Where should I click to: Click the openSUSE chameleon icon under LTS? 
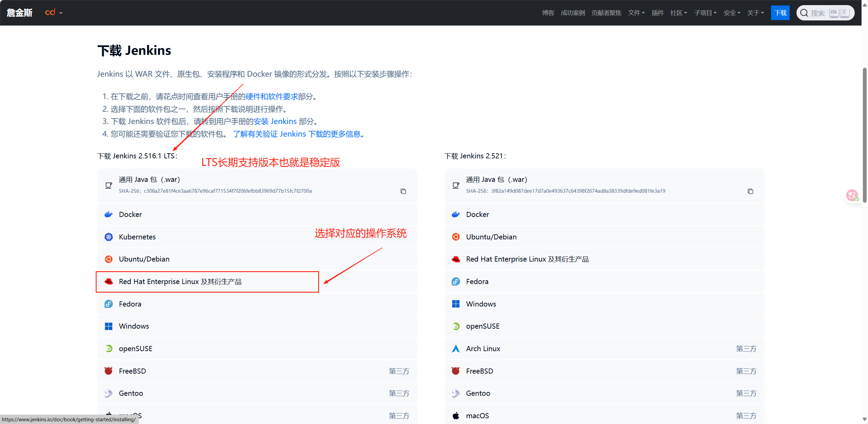[109, 348]
